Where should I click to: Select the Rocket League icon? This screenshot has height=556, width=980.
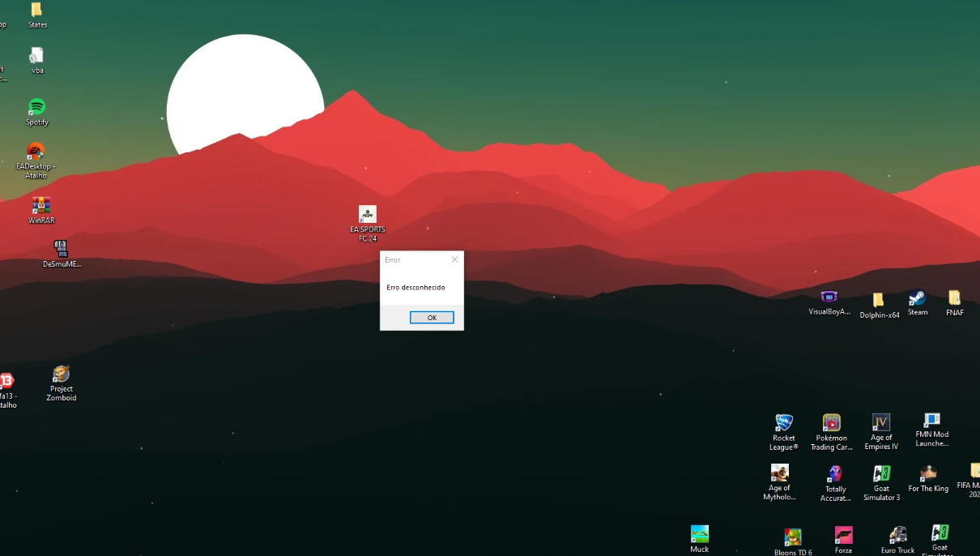(x=783, y=423)
